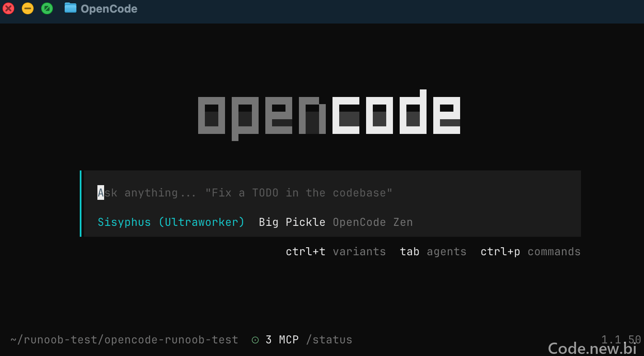Close the OpenCode terminal window
The image size is (644, 356).
point(8,8)
